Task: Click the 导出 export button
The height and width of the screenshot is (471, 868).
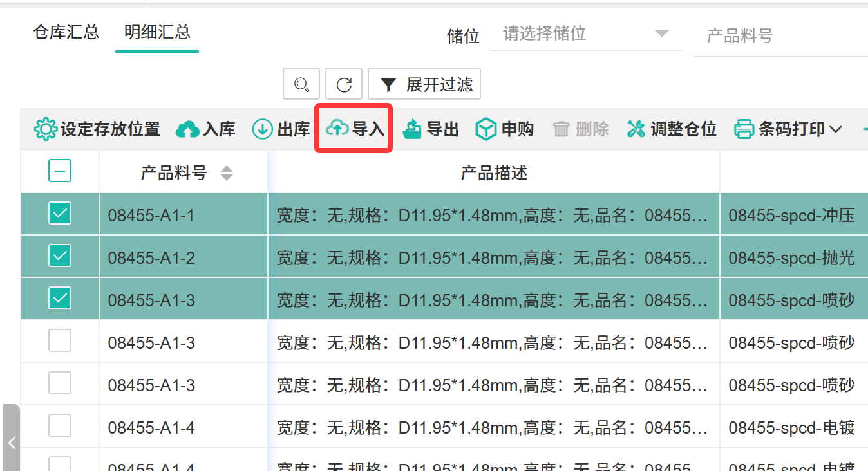Action: pyautogui.click(x=430, y=129)
